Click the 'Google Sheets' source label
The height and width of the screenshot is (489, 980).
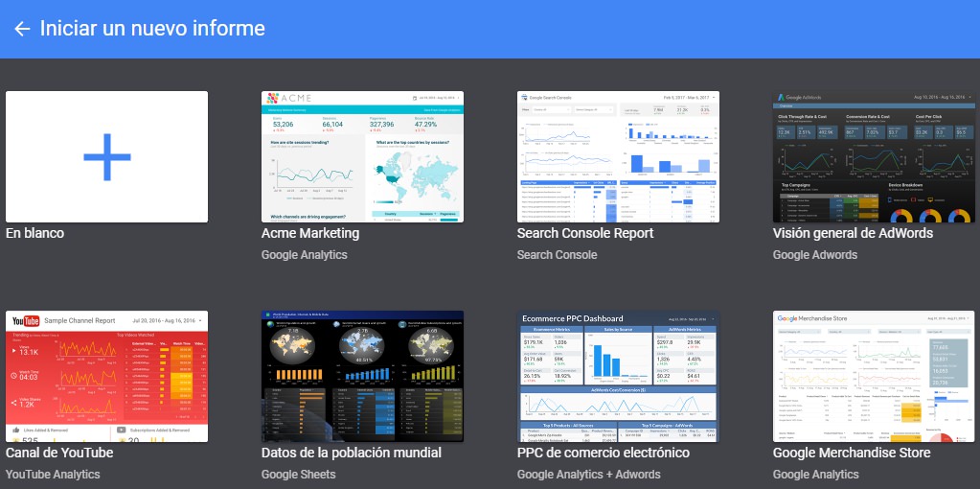298,475
